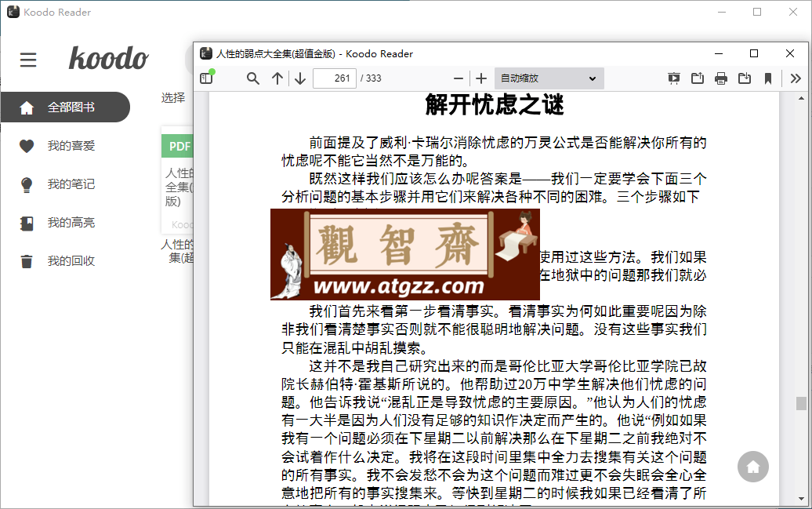812x509 pixels.
Task: Zoom in with the plus button
Action: (481, 78)
